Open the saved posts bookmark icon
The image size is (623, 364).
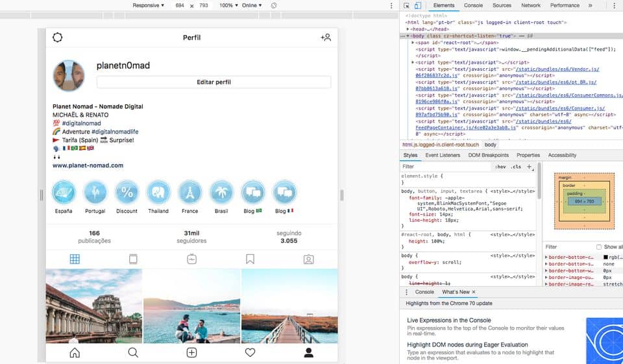point(250,259)
